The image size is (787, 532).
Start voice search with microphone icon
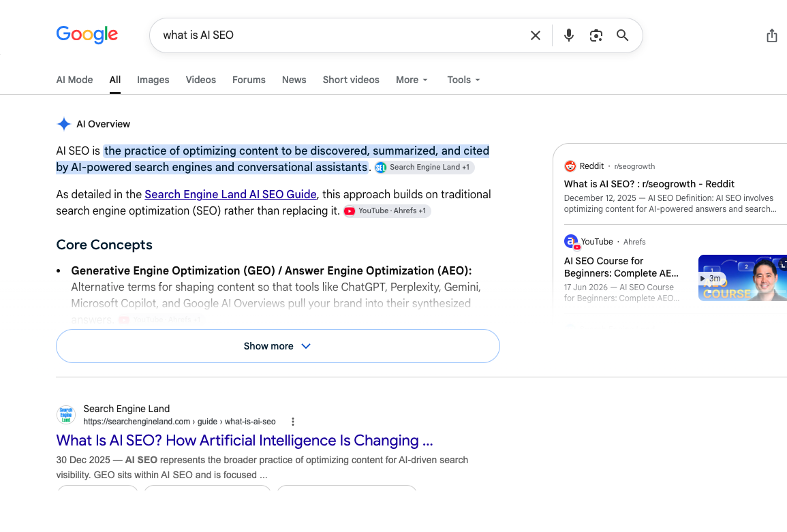click(x=569, y=35)
